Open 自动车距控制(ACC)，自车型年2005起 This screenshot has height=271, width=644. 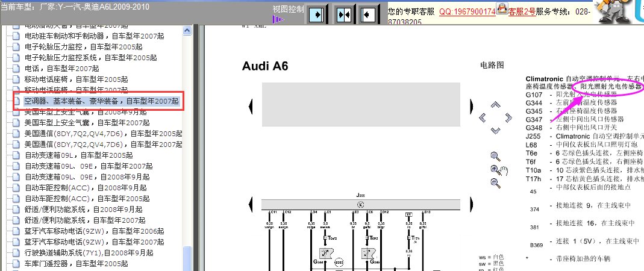coord(87,199)
